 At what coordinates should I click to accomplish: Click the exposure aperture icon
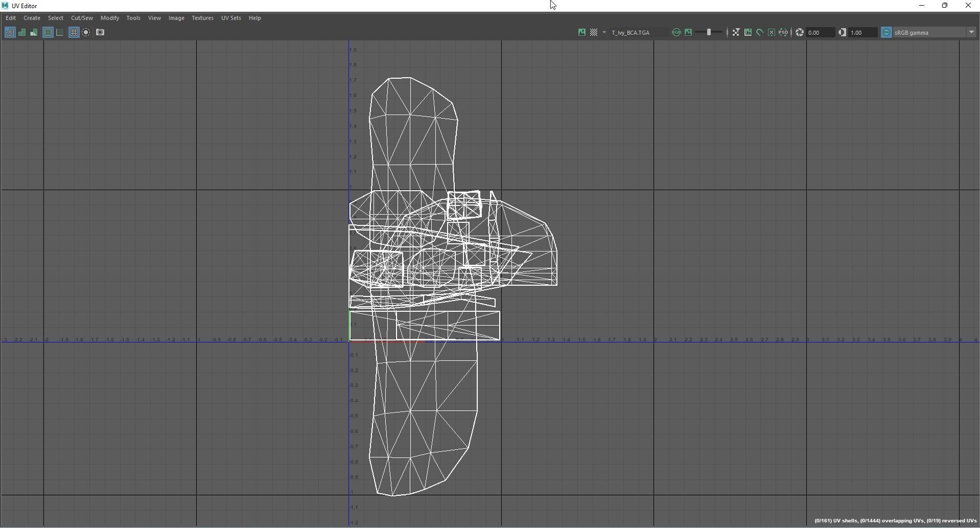click(800, 32)
